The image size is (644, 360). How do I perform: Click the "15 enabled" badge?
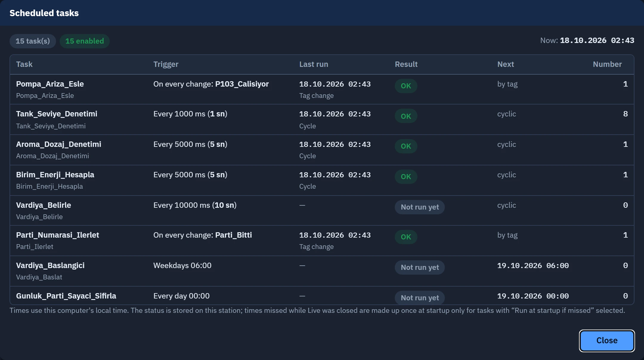click(x=85, y=41)
